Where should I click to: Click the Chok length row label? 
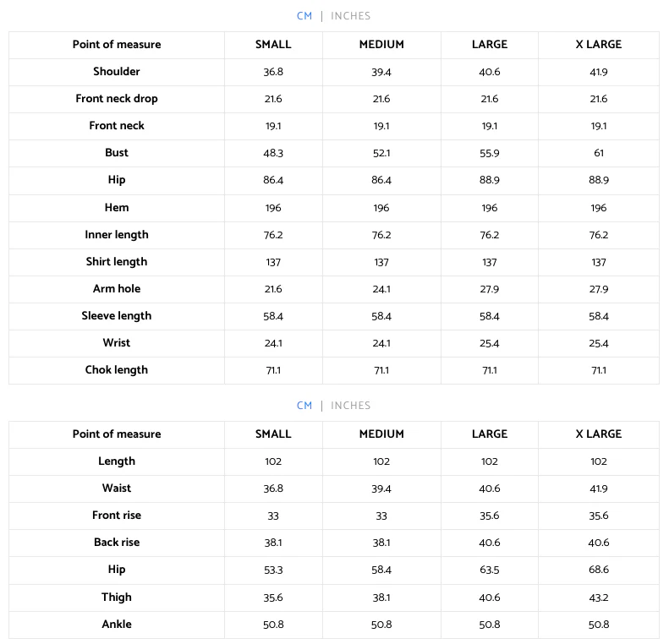pyautogui.click(x=117, y=370)
